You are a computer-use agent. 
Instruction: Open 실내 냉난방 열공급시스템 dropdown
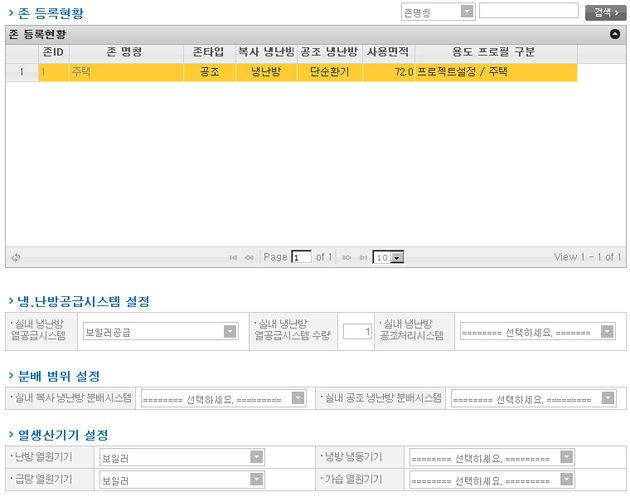coord(160,331)
